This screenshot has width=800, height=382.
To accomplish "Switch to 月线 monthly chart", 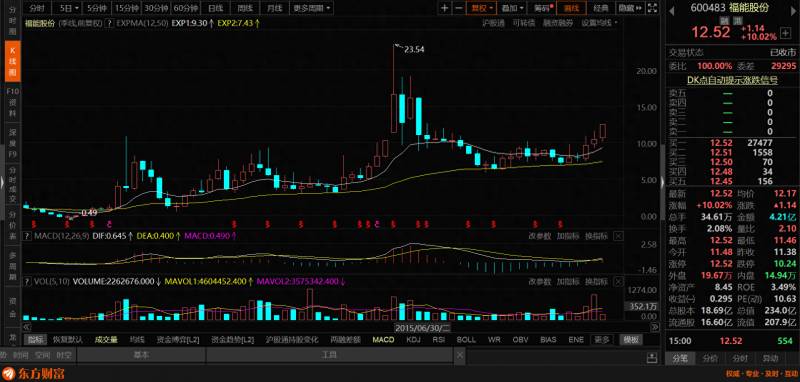I will (x=274, y=8).
